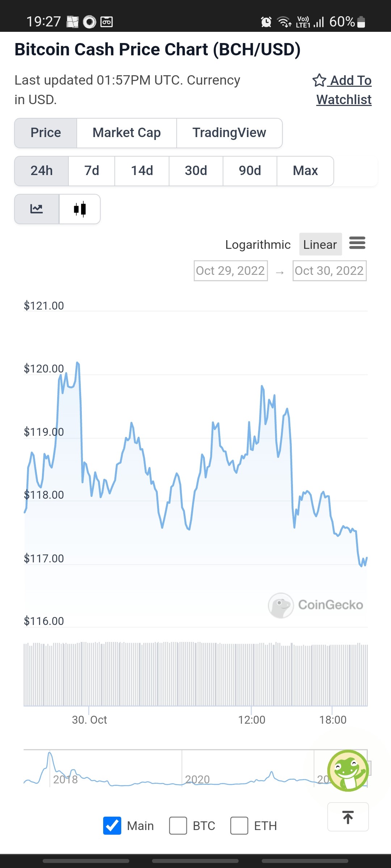The image size is (391, 868).
Task: Switch to candlestick chart view icon
Action: pyautogui.click(x=80, y=209)
